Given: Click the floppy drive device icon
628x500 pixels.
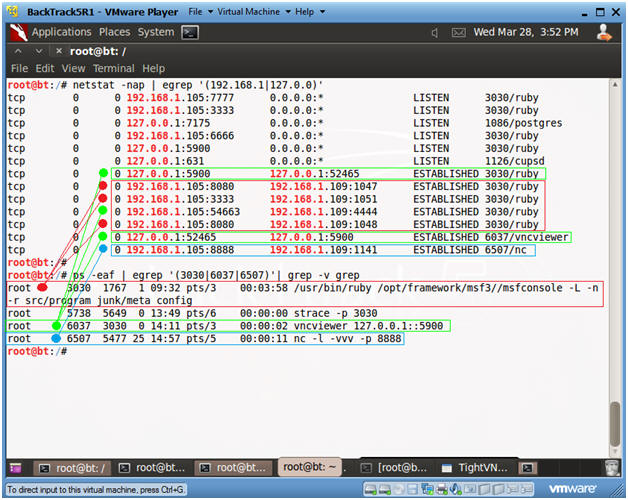Looking at the screenshot, I should click(x=413, y=489).
